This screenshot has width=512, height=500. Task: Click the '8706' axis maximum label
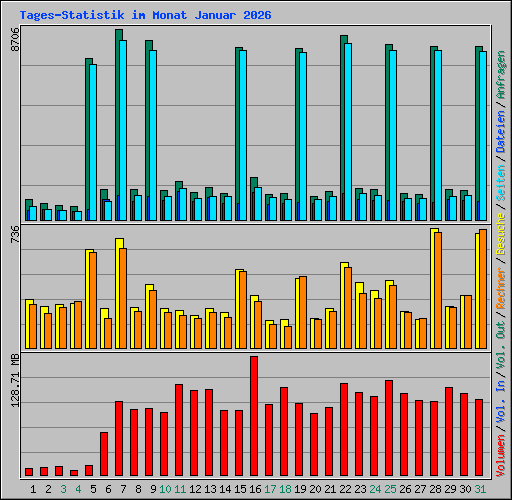[15, 39]
